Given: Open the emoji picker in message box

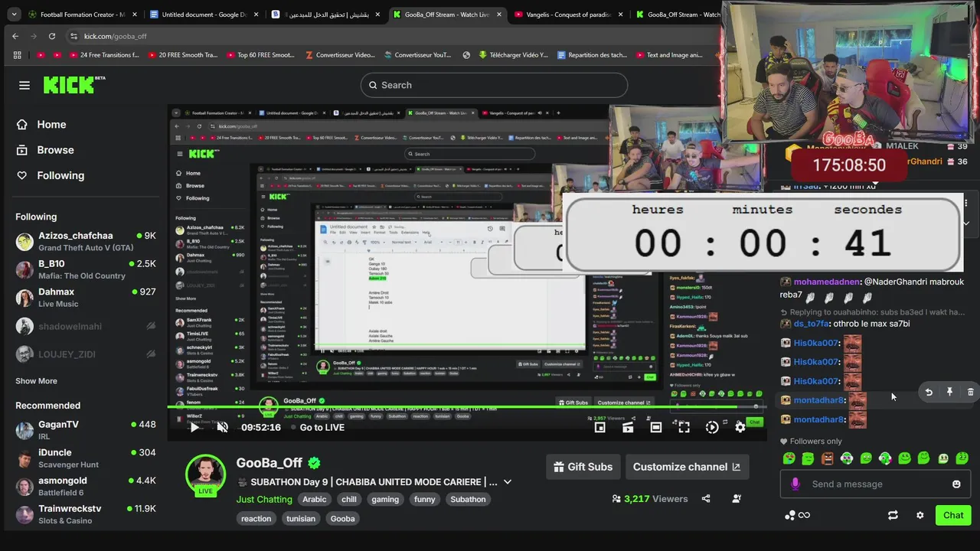Looking at the screenshot, I should point(956,484).
